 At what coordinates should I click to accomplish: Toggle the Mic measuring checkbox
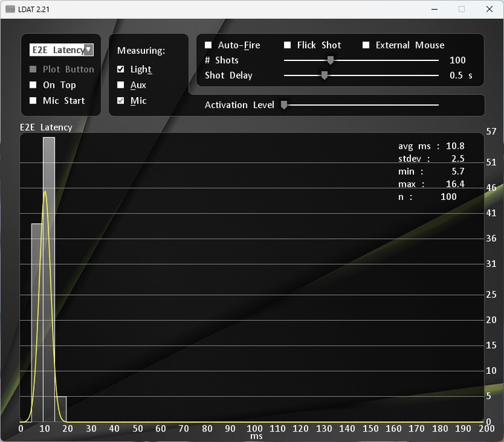click(x=121, y=100)
